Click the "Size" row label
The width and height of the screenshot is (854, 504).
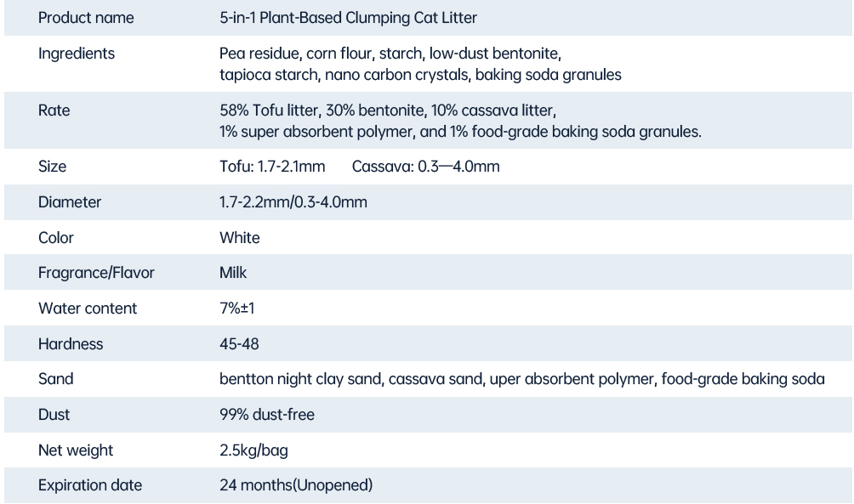click(53, 167)
